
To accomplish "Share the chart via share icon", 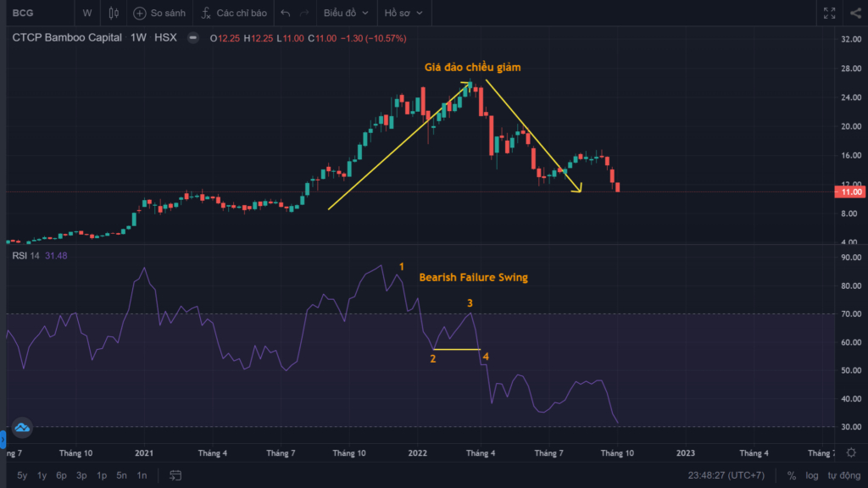I will tap(856, 13).
